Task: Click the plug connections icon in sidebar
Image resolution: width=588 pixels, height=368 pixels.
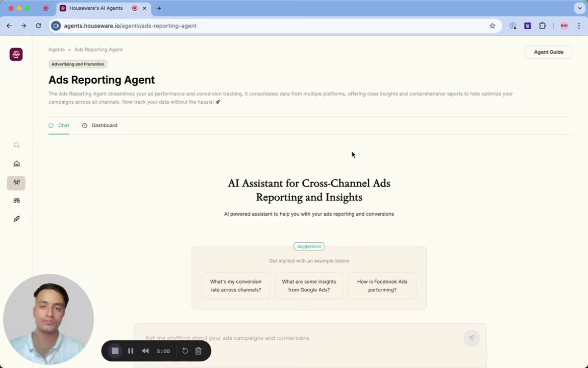Action: (x=16, y=219)
